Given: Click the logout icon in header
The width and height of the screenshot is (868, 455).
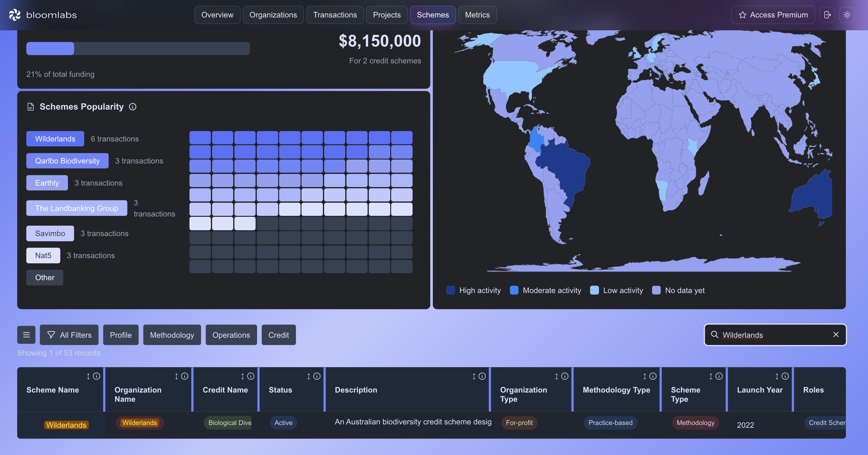Looking at the screenshot, I should 827,15.
